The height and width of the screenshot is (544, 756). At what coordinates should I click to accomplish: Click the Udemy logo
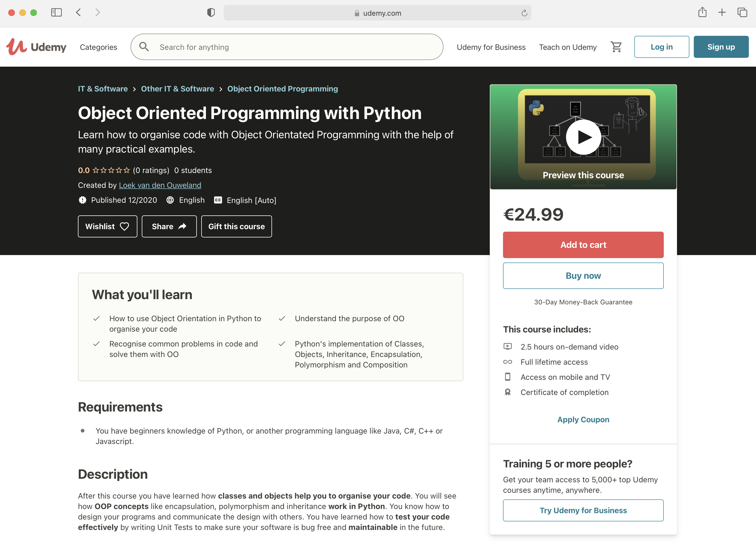coord(36,47)
